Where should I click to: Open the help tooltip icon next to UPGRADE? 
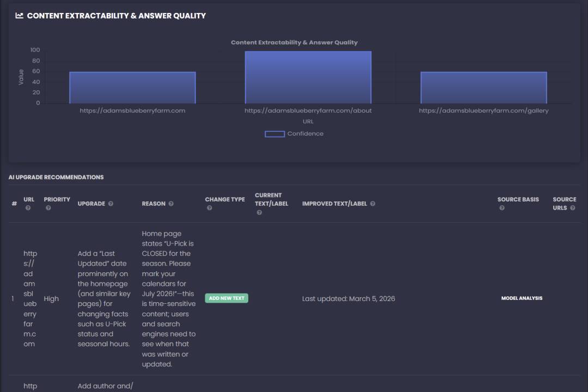[x=111, y=204]
